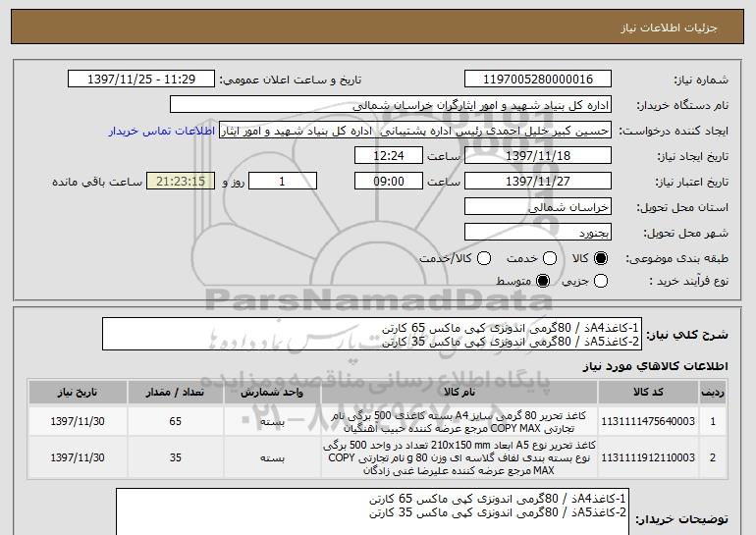756x535 pixels.
Task: Choose the جزیی purchase type radio
Action: pyautogui.click(x=601, y=281)
